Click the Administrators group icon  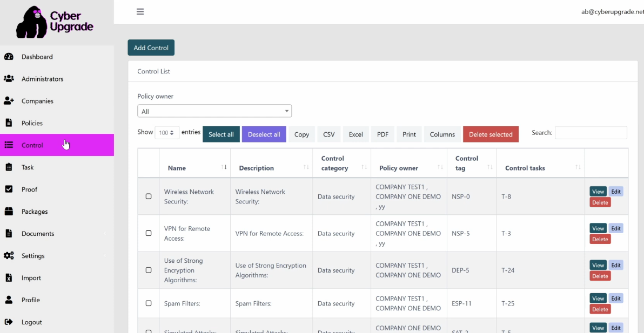[9, 79]
